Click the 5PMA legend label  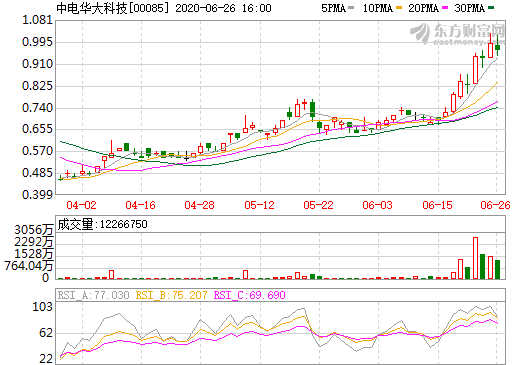[x=333, y=8]
